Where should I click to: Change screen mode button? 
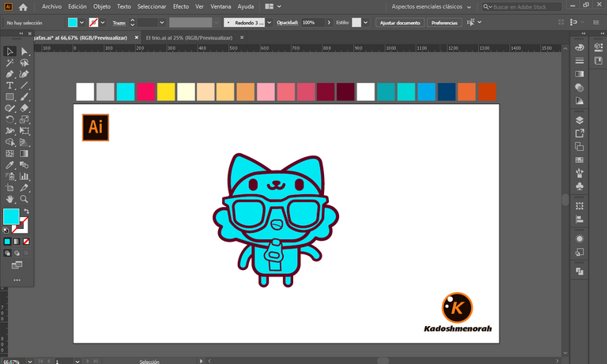17,265
